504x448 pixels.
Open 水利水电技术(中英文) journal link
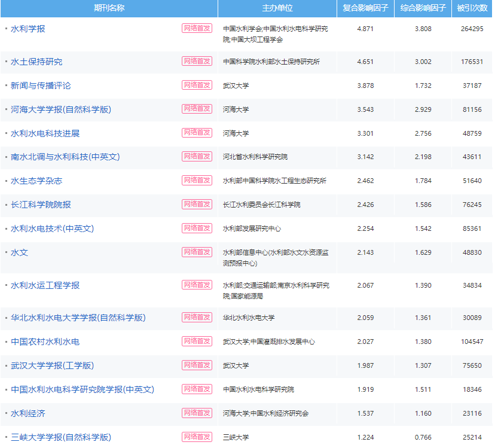53,228
